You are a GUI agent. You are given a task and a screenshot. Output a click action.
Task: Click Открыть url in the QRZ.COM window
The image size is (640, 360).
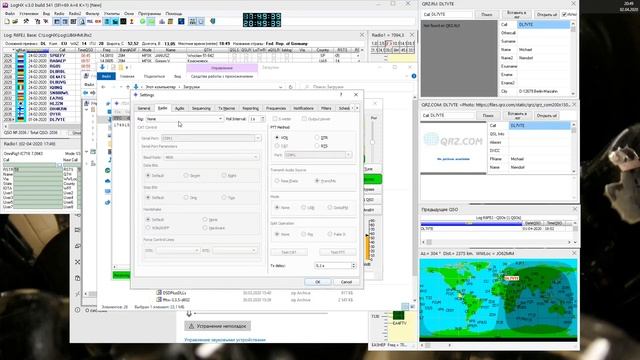click(547, 116)
